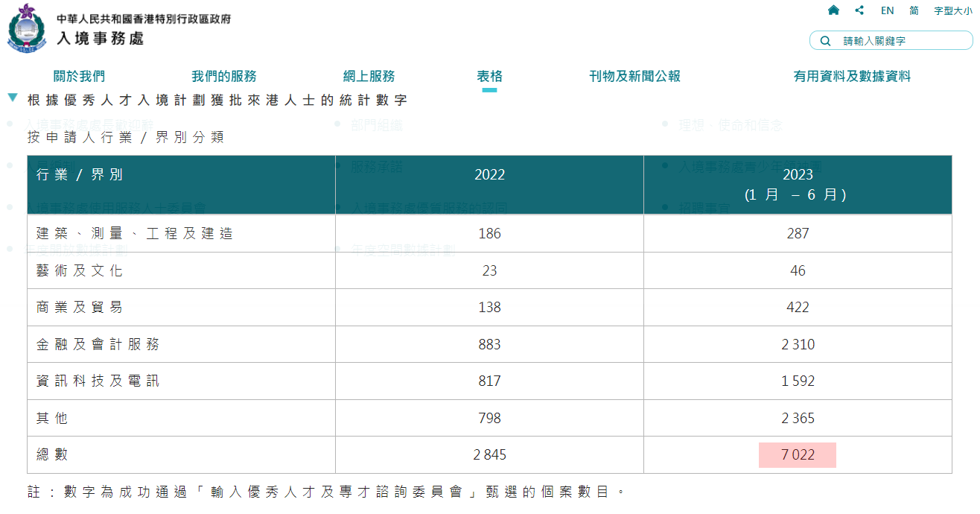Switch language to EN
The width and height of the screenshot is (980, 514).
(x=887, y=10)
